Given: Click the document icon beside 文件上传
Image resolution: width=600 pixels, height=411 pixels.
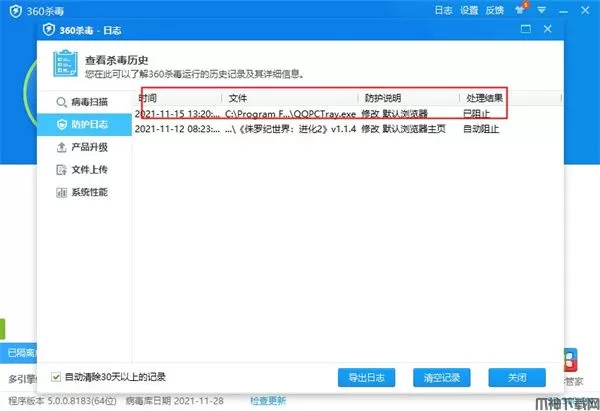Looking at the screenshot, I should coord(61,170).
